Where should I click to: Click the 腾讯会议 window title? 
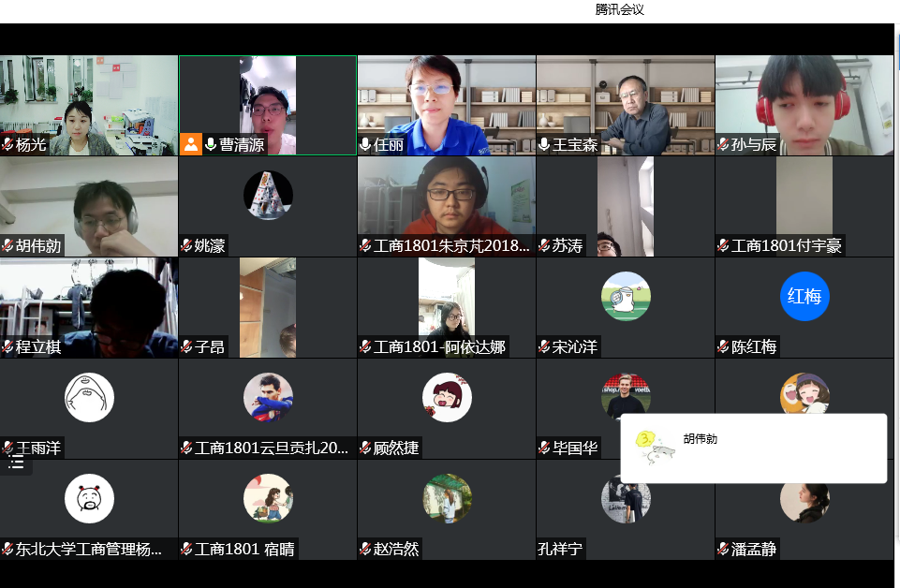pyautogui.click(x=619, y=9)
